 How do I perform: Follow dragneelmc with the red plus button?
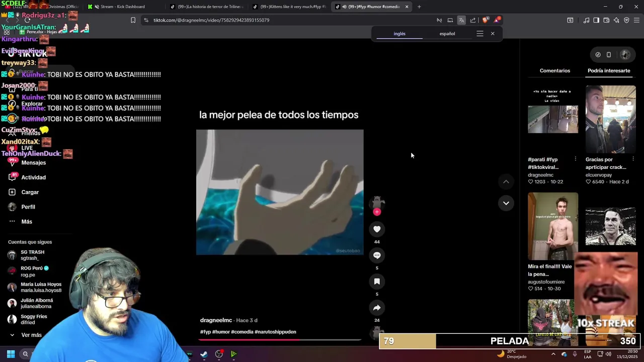tap(377, 212)
